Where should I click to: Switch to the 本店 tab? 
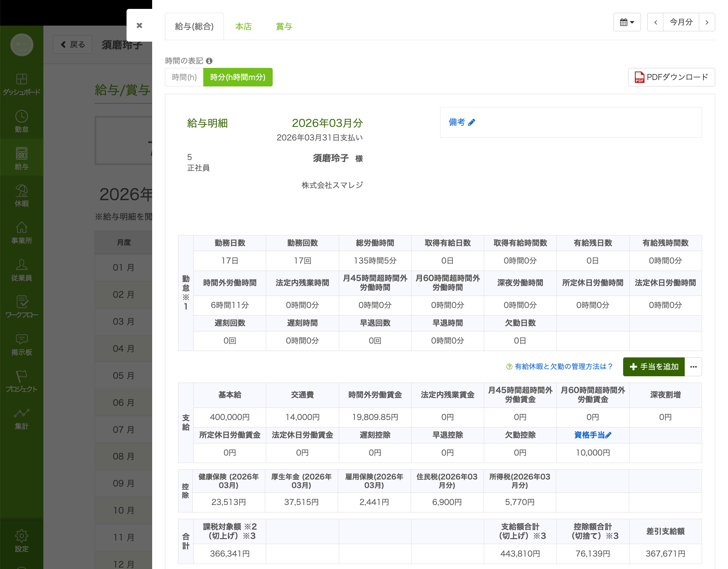243,27
